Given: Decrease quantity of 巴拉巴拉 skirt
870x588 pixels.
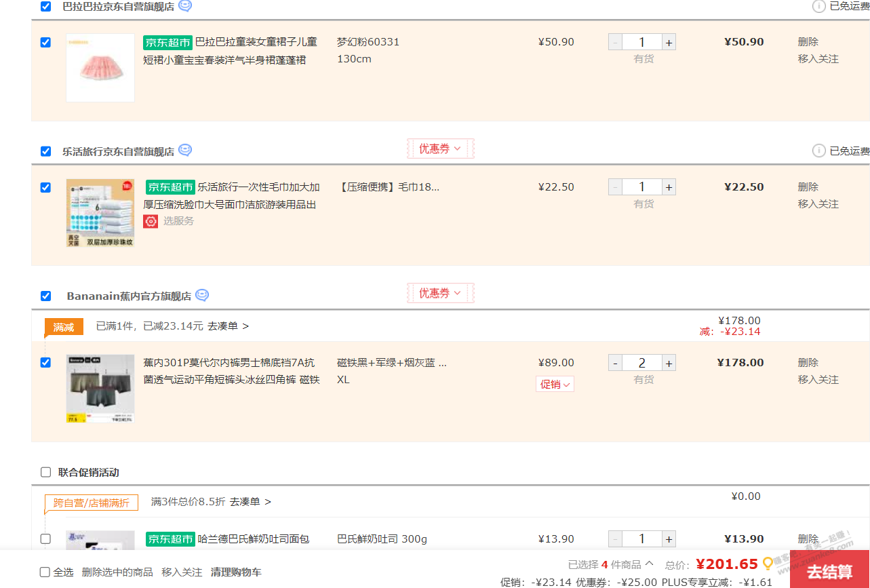Looking at the screenshot, I should pos(615,42).
